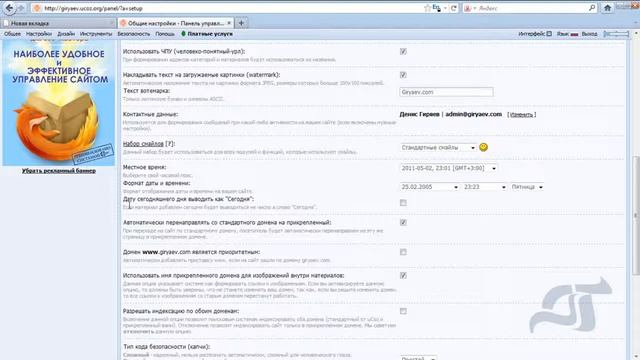Screen dimensions: 640x360
Task: Open the Инструменты menu
Action: coord(96,34)
